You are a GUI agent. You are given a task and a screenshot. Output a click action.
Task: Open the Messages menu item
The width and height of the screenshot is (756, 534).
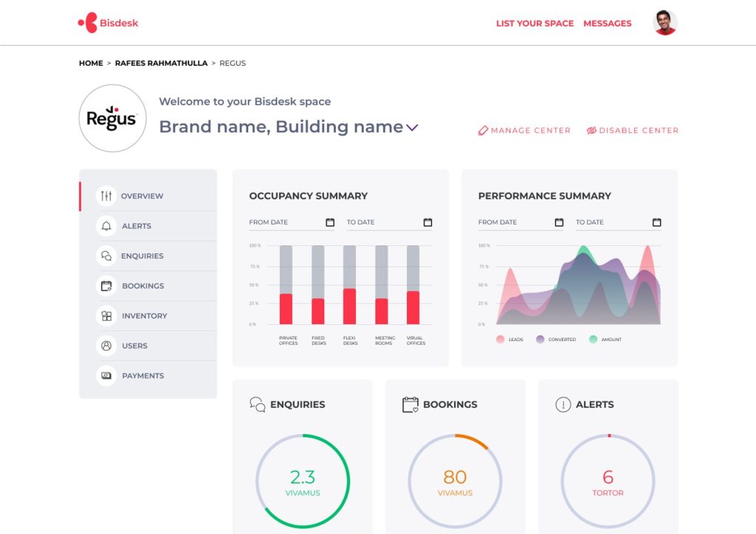point(607,24)
